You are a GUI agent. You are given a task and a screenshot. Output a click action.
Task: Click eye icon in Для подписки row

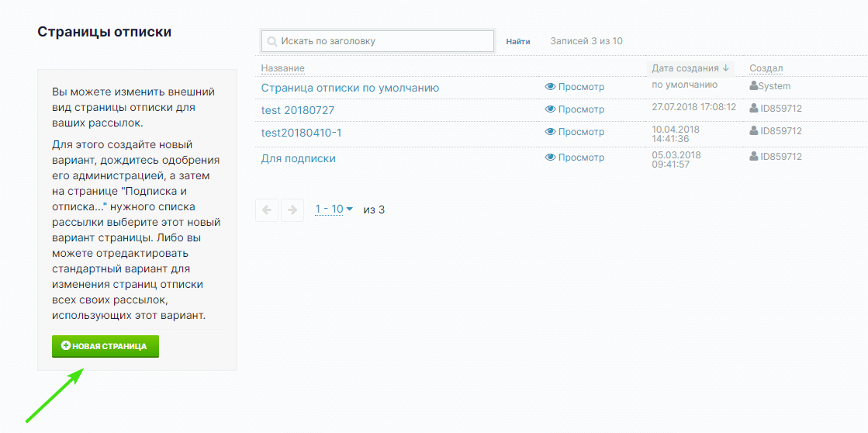click(550, 158)
